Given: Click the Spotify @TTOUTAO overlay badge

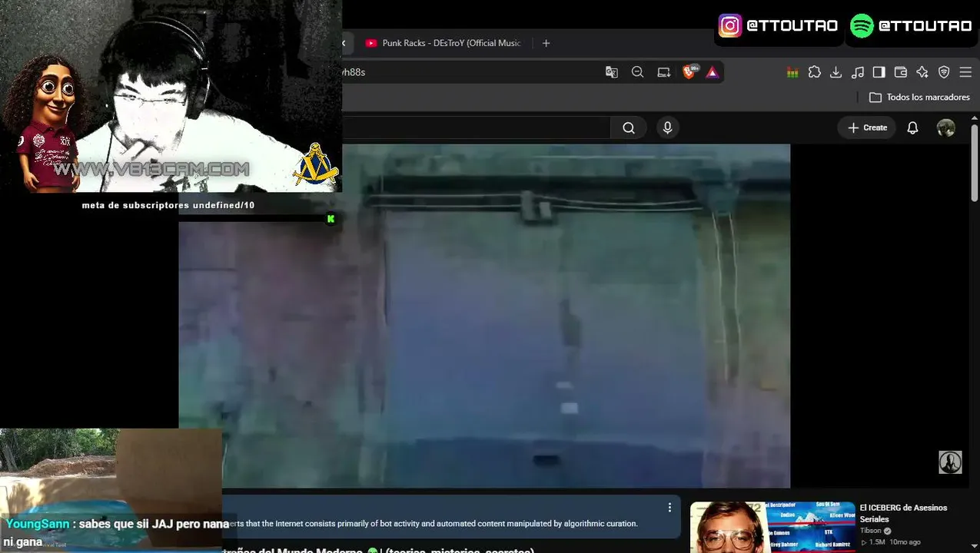Looking at the screenshot, I should coord(911,25).
